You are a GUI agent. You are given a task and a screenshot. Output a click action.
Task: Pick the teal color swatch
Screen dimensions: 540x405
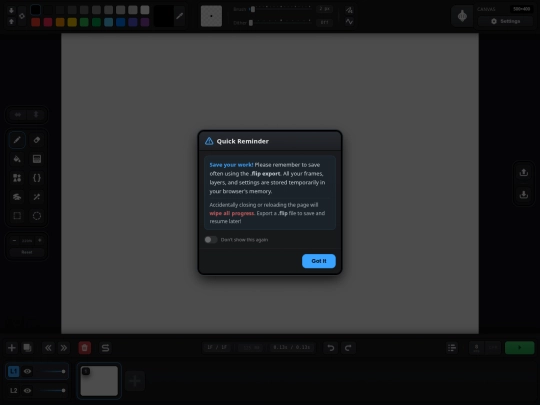[x=108, y=22]
